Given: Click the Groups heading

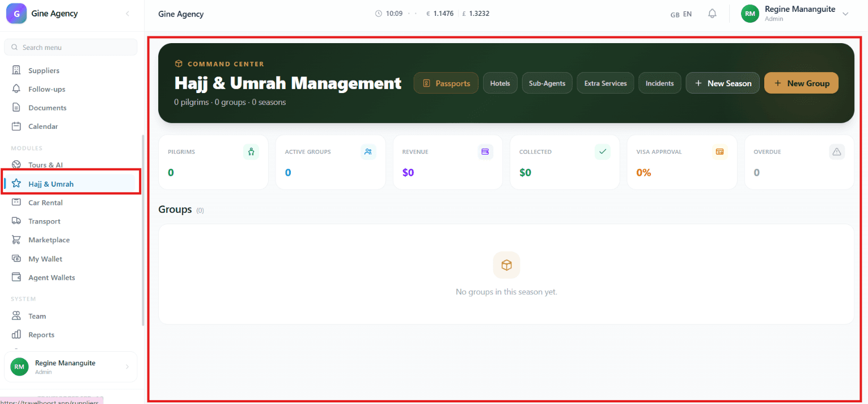Looking at the screenshot, I should [x=175, y=209].
